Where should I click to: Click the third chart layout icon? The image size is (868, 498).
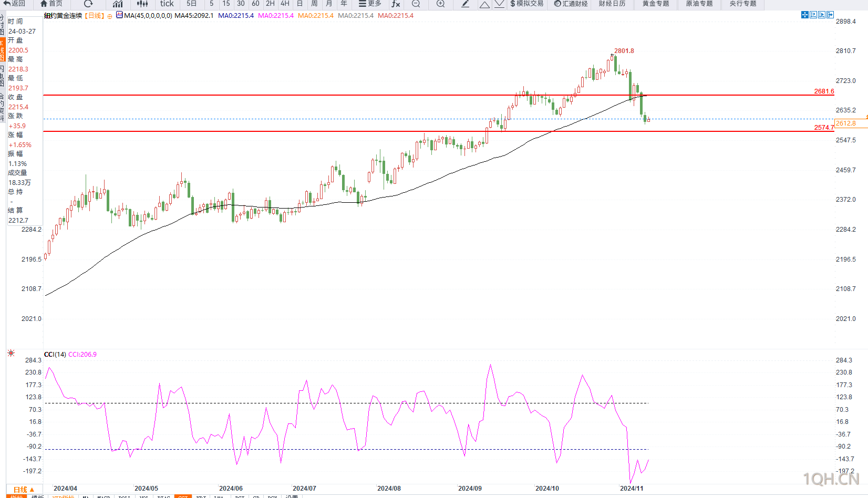point(822,15)
